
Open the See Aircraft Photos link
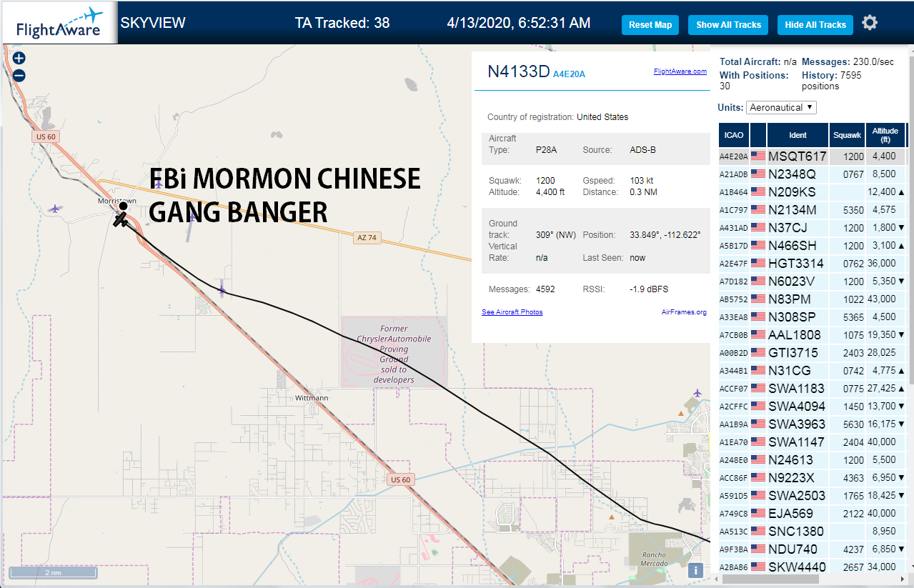[x=512, y=312]
